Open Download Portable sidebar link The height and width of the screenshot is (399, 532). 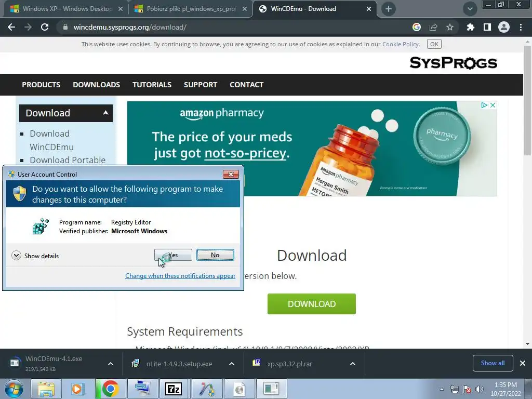pyautogui.click(x=68, y=160)
